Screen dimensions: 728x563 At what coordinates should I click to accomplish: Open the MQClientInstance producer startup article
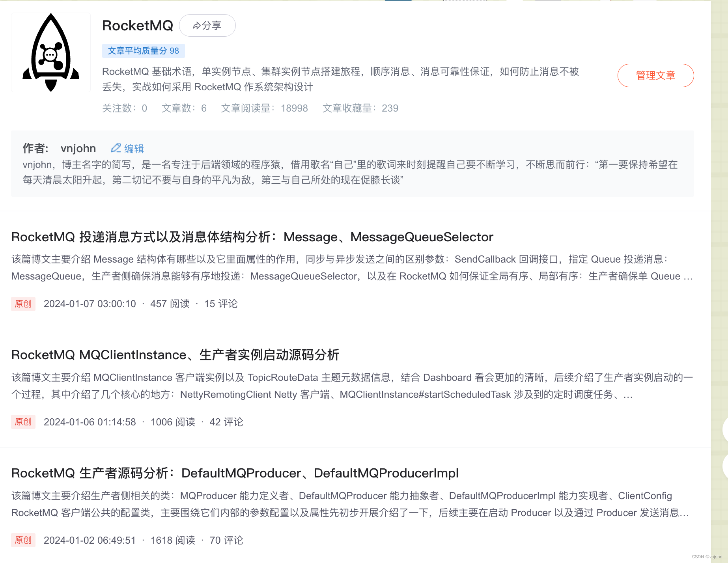[175, 355]
